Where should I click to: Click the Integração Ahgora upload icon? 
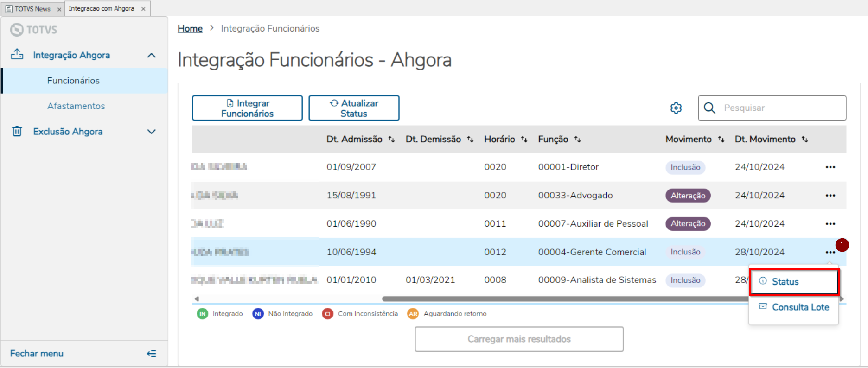pyautogui.click(x=17, y=55)
